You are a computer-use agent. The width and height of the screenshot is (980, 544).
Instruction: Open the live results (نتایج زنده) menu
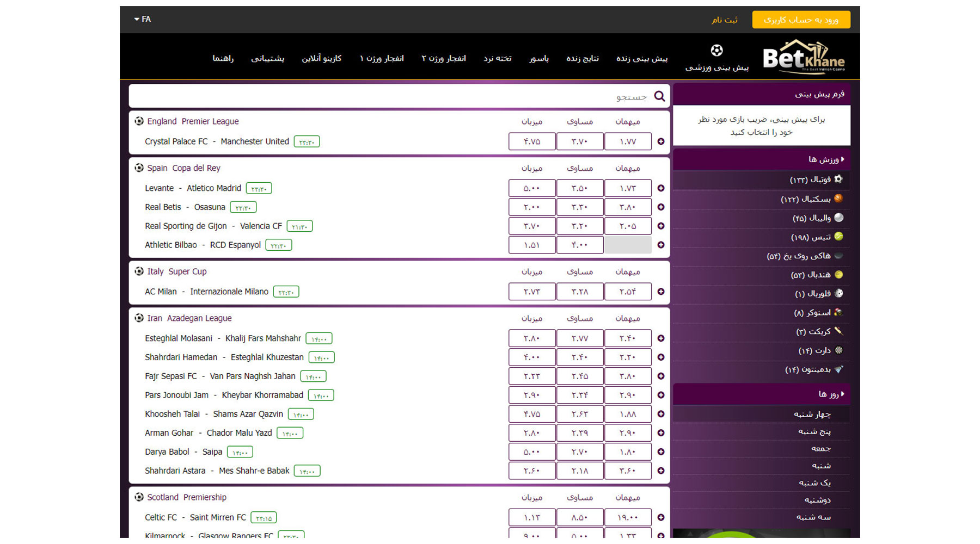point(583,58)
